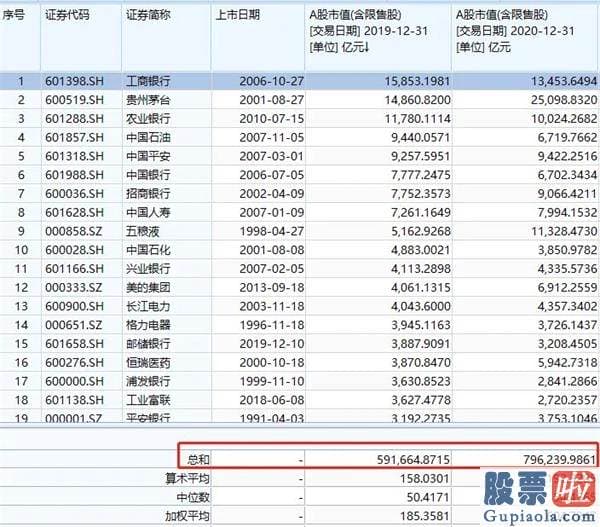This screenshot has width=600, height=527.
Task: Click value 4,113.2898 for 兴业银行
Action: point(421,269)
